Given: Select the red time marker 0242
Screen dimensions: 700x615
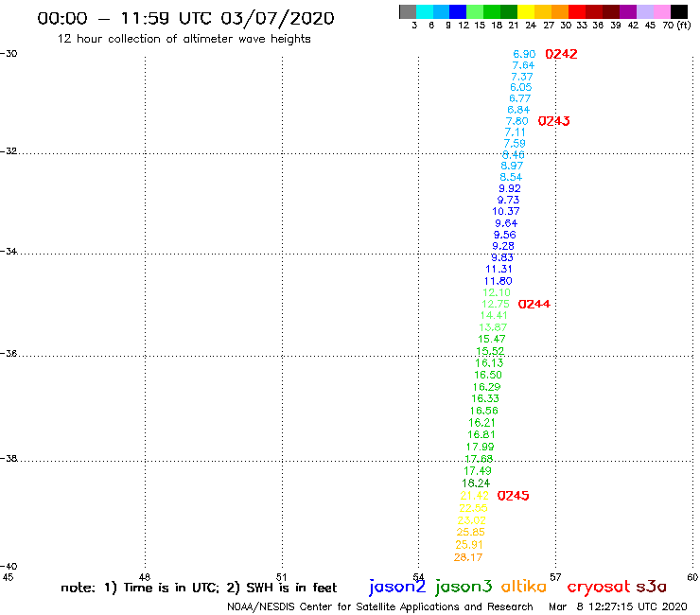Looking at the screenshot, I should click(x=561, y=54).
